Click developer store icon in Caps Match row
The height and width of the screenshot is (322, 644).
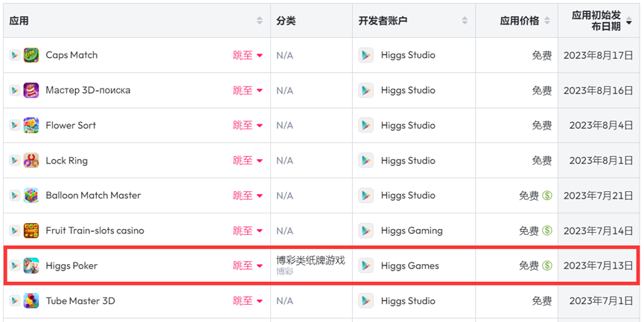click(366, 55)
